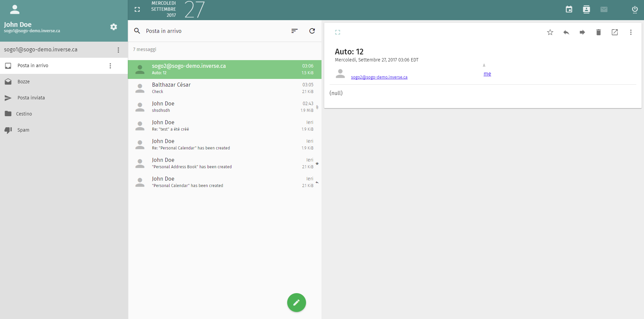Open the Calendar module icon
Viewport: 644px width, 319px height.
click(569, 9)
